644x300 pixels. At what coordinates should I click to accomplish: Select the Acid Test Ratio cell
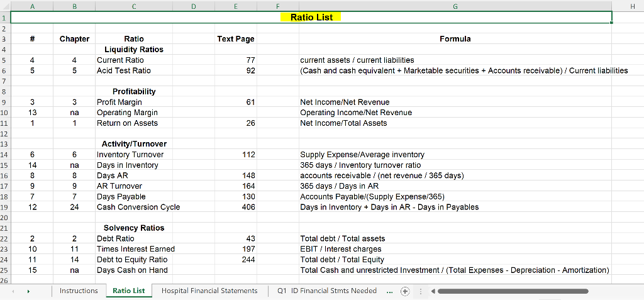pos(133,70)
